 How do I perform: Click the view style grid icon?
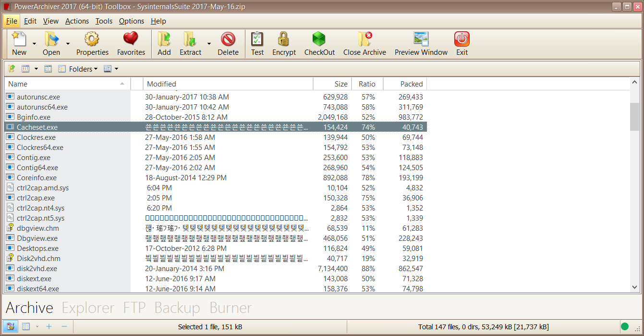click(26, 69)
